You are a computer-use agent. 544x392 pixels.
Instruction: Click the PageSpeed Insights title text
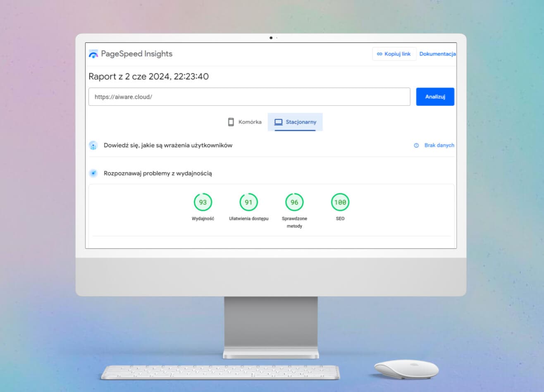pyautogui.click(x=136, y=54)
